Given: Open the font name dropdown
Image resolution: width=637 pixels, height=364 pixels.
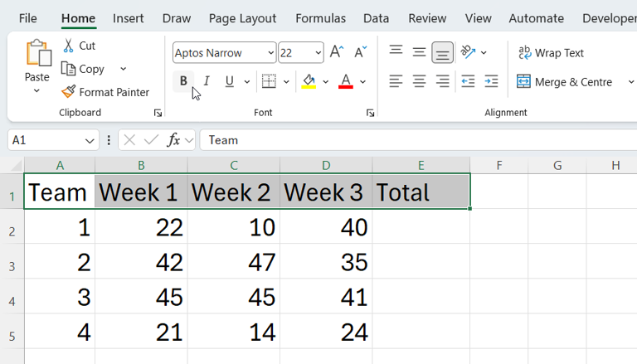Looking at the screenshot, I should [270, 53].
